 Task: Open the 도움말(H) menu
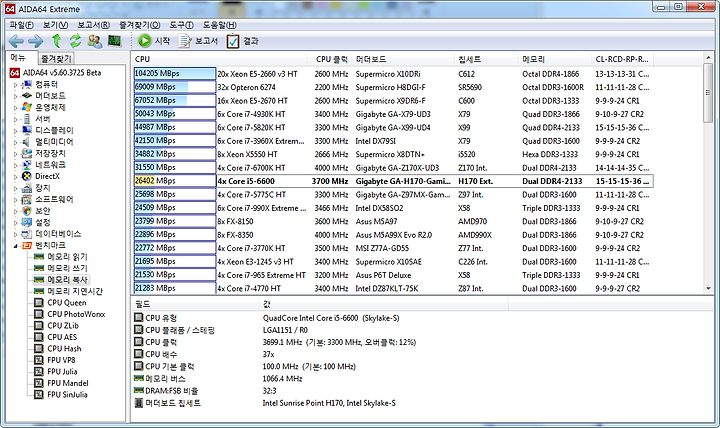coord(219,25)
